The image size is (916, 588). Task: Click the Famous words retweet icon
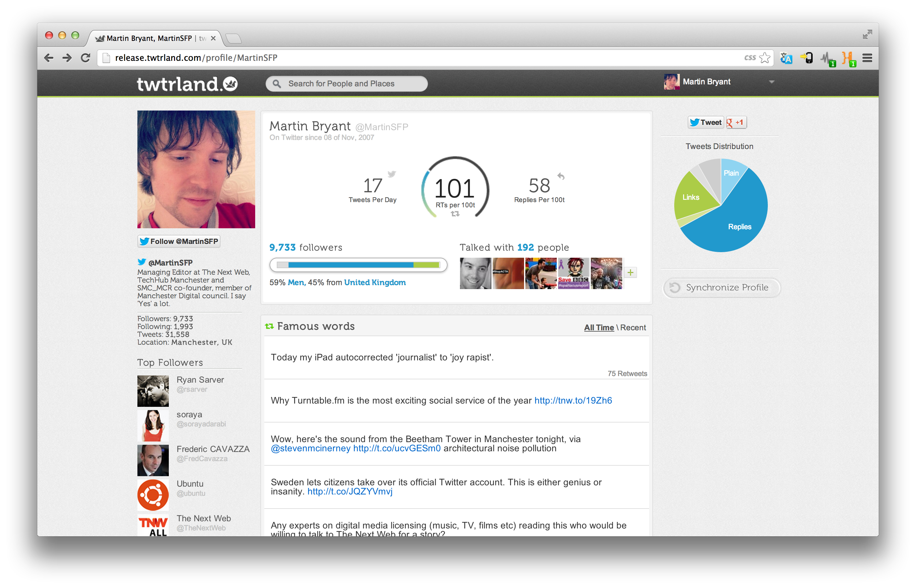pyautogui.click(x=269, y=326)
